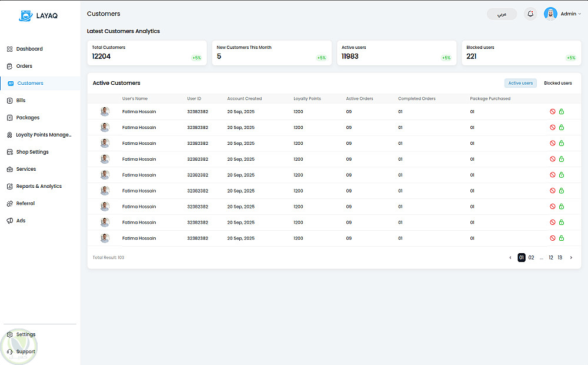Viewport: 588px width, 365px height.
Task: Open page 12 in pagination
Action: pyautogui.click(x=551, y=258)
